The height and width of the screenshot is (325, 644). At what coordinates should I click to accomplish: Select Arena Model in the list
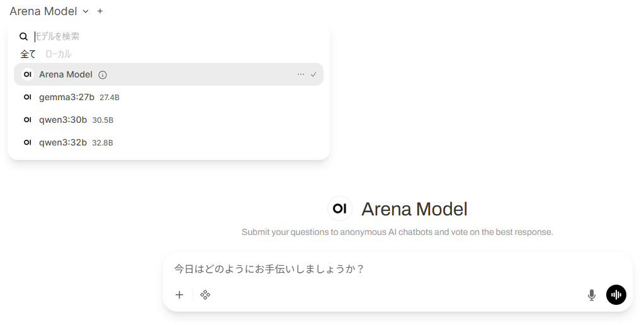[65, 74]
